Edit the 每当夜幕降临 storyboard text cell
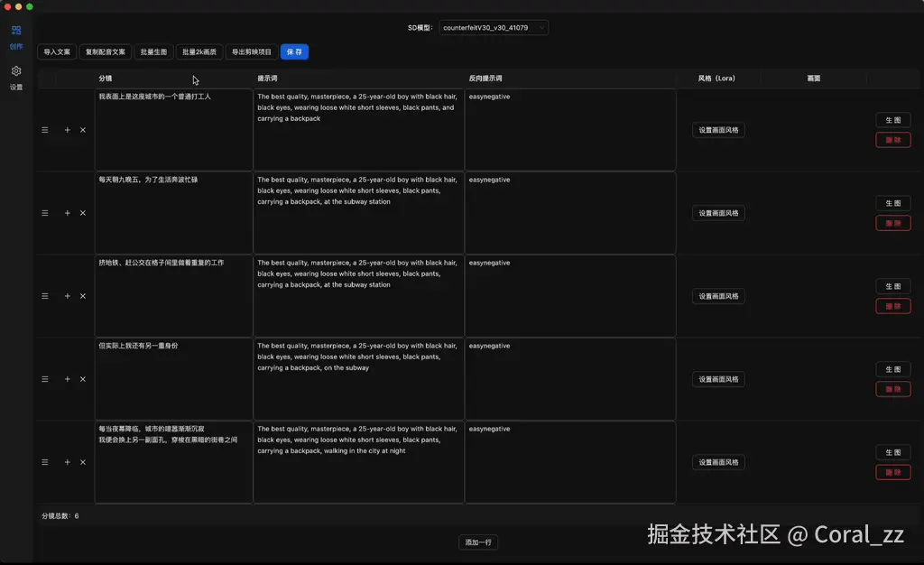The width and height of the screenshot is (924, 565). point(174,462)
